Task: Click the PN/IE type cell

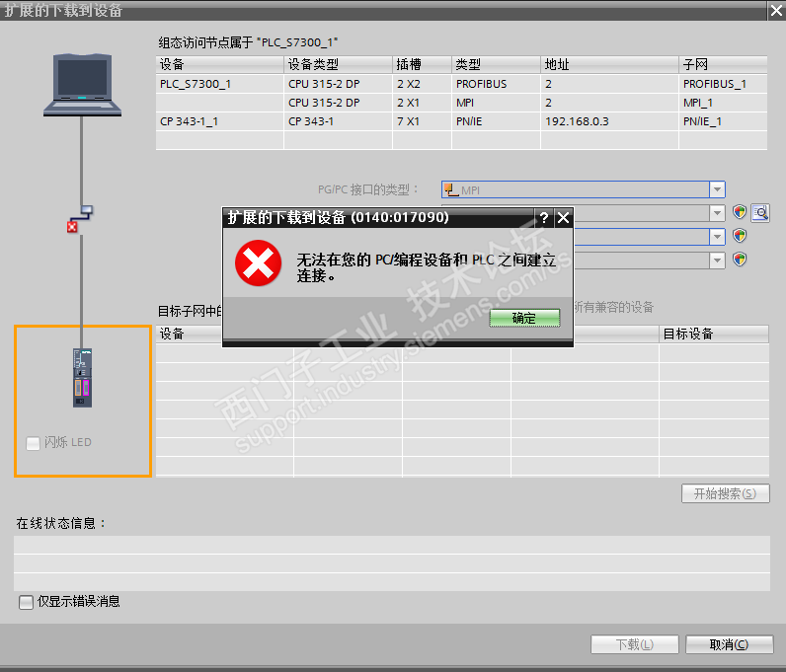Action: coord(496,121)
